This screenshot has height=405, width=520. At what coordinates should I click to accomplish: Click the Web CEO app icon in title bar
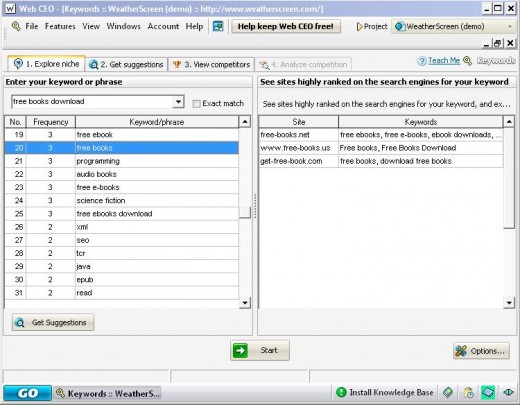pos(10,8)
